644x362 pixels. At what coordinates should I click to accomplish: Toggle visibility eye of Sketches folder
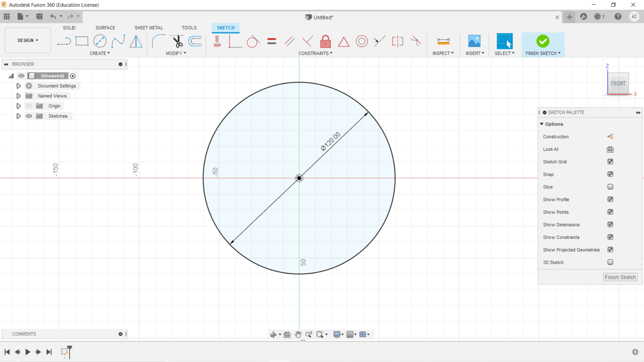point(29,116)
